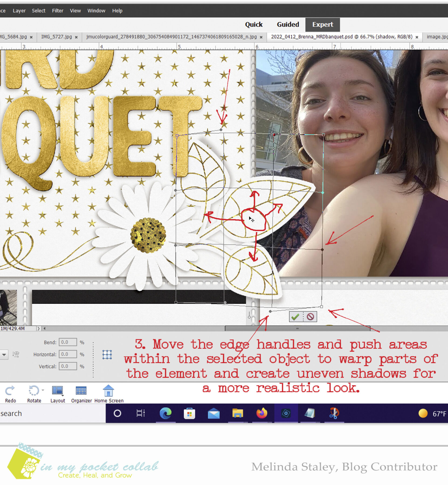
Task: Expand the Rotate dropdown arrow
Action: tap(43, 390)
